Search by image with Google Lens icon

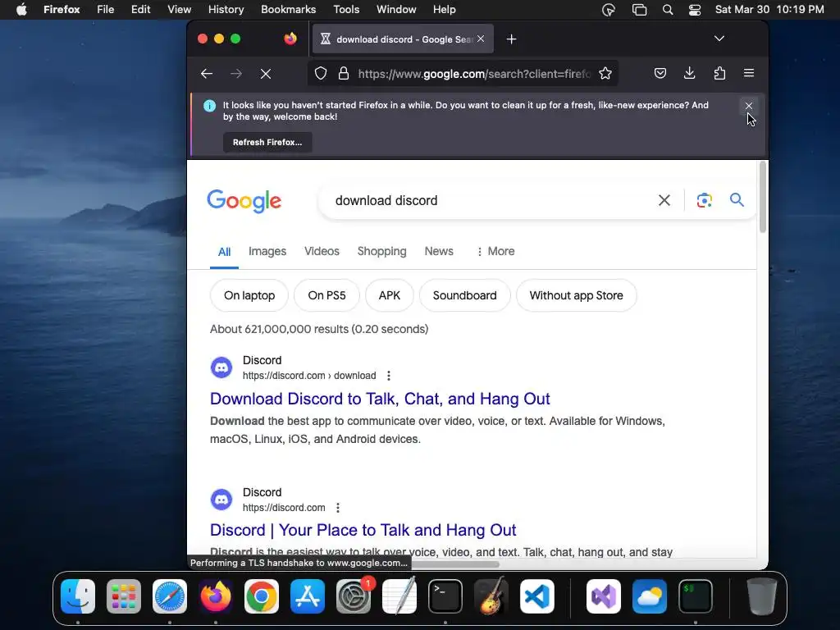point(705,200)
